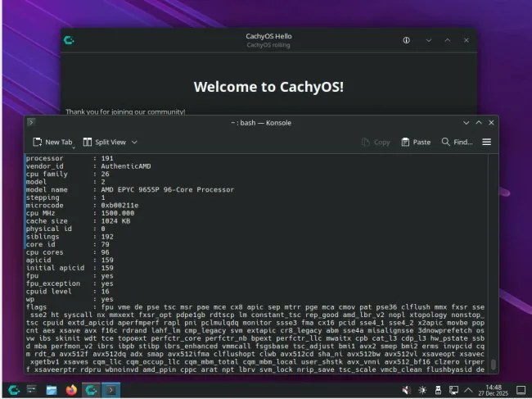Close the CachyOS Hello window
The width and height of the screenshot is (532, 399).
click(x=467, y=40)
